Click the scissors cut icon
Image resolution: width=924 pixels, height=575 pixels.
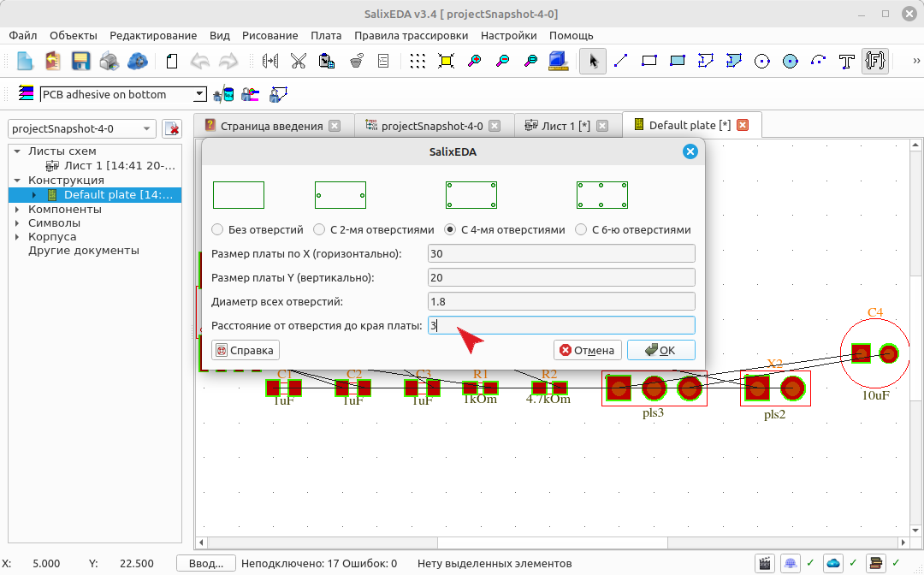(299, 61)
